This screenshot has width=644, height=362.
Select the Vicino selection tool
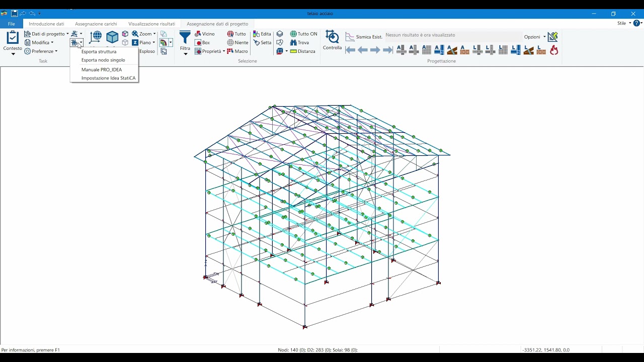[x=205, y=34]
